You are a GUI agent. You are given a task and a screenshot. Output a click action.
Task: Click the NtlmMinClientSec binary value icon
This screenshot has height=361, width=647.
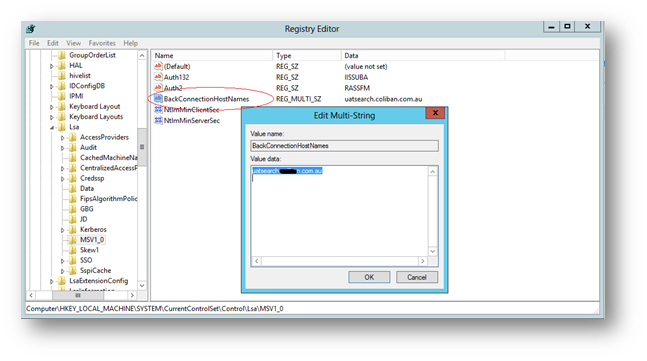click(158, 110)
